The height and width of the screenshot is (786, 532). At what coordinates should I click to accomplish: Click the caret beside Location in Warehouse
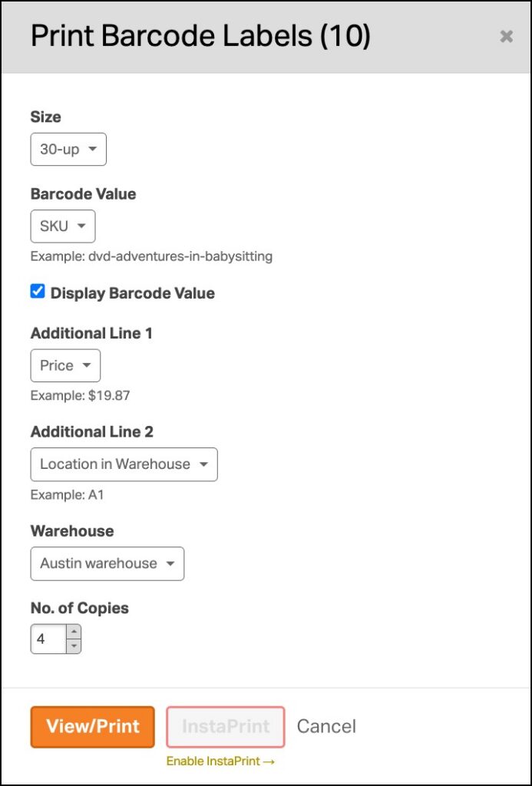(203, 464)
